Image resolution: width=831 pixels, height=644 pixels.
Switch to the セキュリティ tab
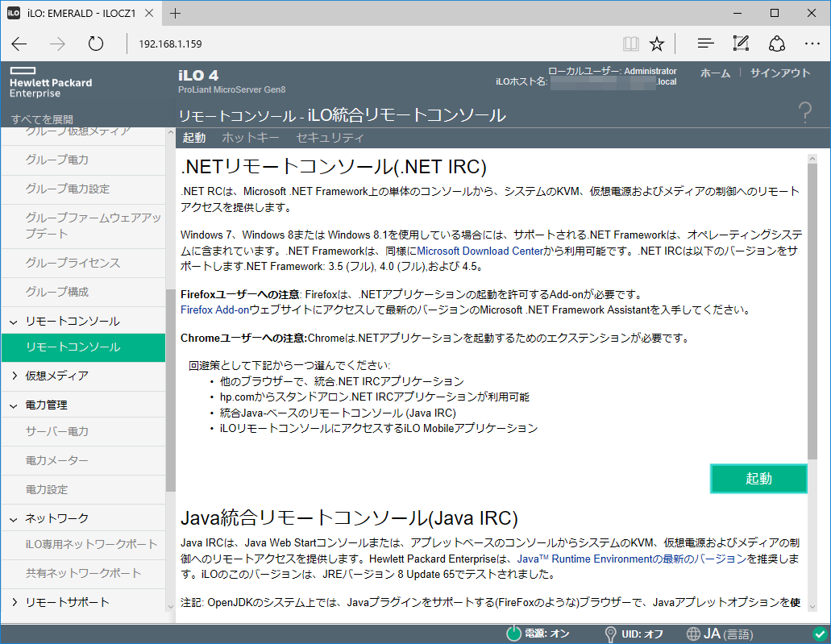[x=330, y=138]
